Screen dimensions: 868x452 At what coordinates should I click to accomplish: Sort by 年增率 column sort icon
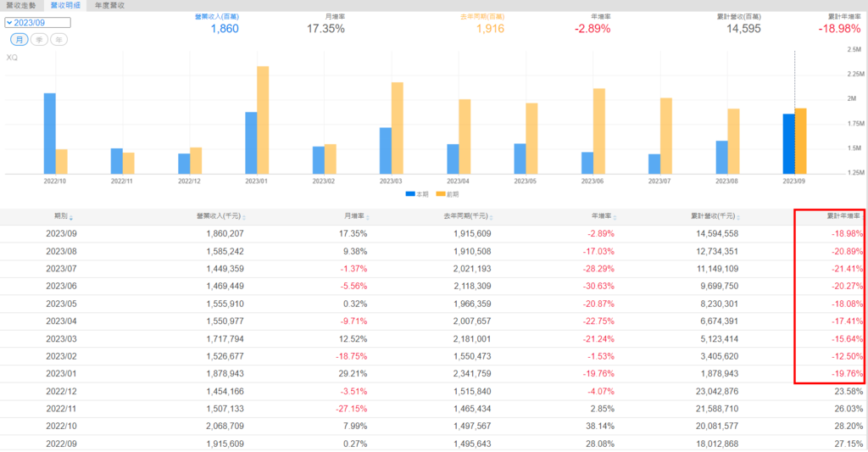tap(615, 217)
